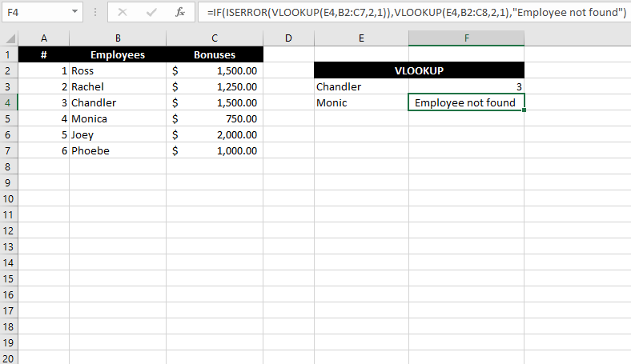The height and width of the screenshot is (364, 631).
Task: Click the Chandler lookup cell in column E
Action: (x=361, y=86)
